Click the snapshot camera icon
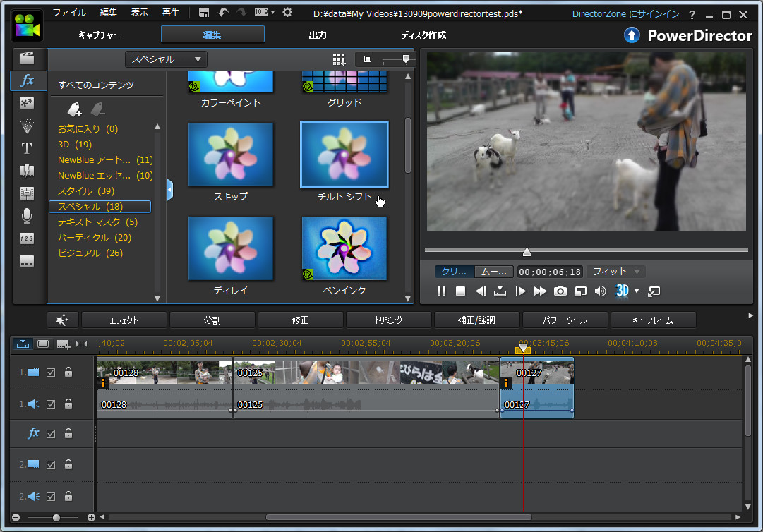Image resolution: width=763 pixels, height=532 pixels. click(560, 291)
